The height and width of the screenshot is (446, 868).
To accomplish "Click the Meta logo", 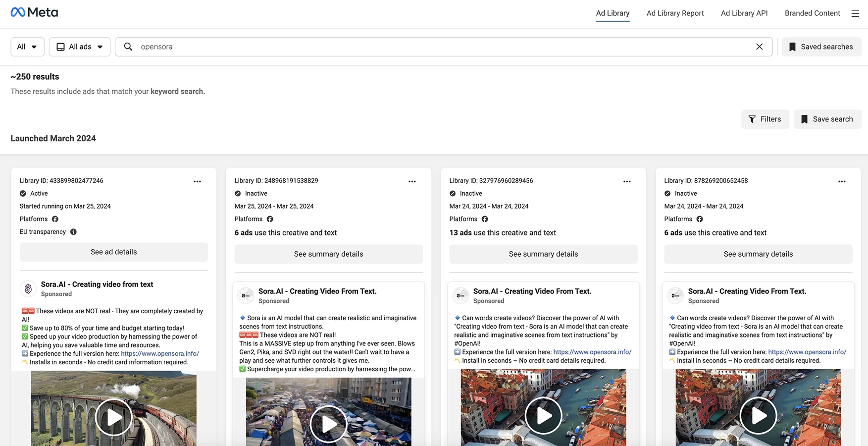I will 34,12.
